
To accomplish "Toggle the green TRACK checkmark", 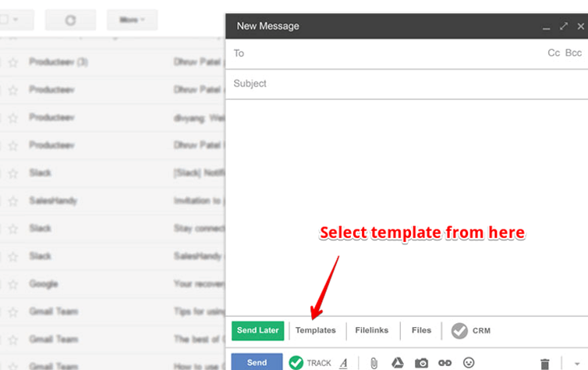I will coord(296,362).
